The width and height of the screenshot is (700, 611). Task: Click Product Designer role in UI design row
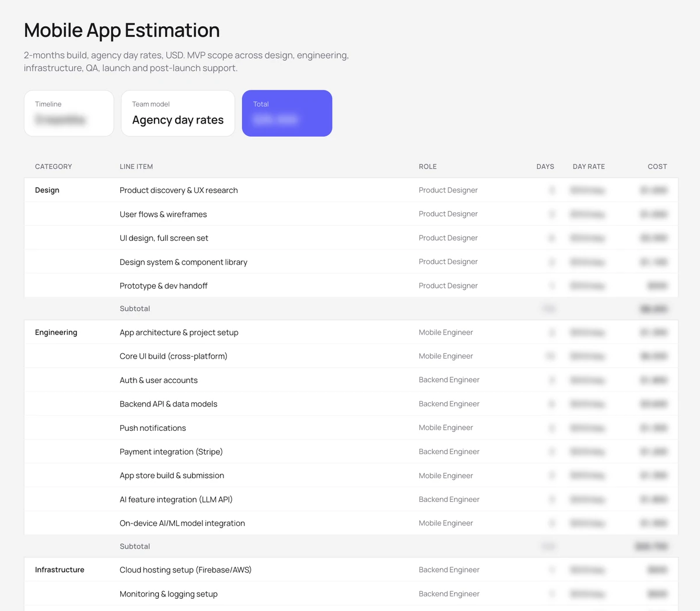pyautogui.click(x=448, y=238)
